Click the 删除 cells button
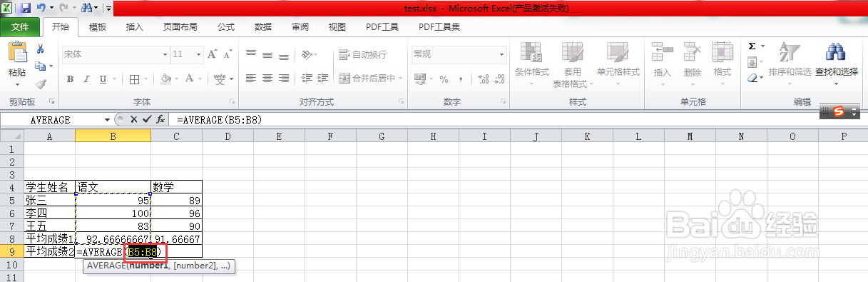This screenshot has width=868, height=282. [x=693, y=64]
